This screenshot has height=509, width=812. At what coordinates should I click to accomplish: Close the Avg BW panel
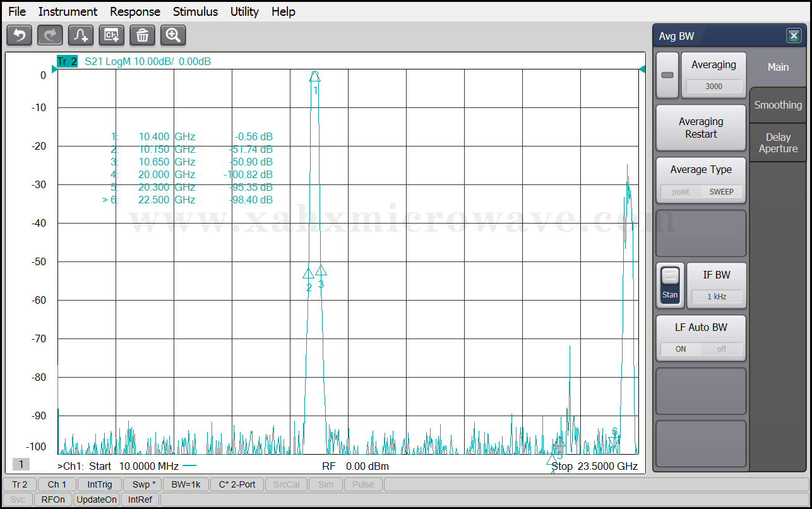click(x=794, y=36)
